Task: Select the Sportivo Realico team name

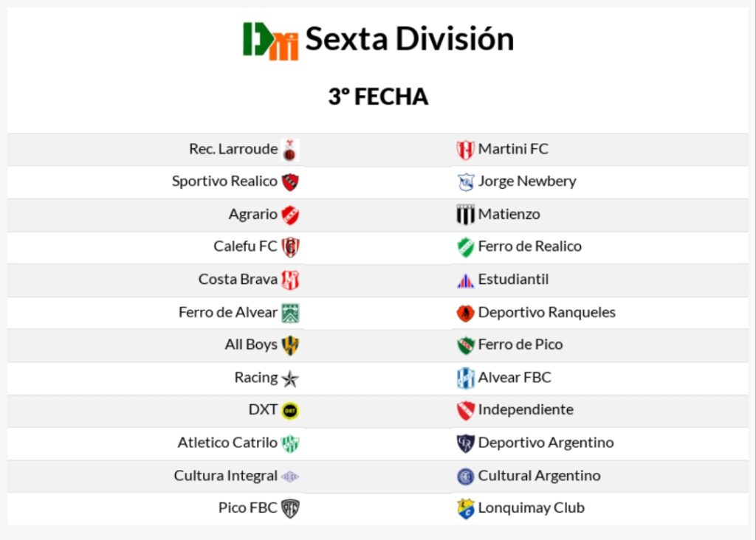Action: [x=224, y=181]
